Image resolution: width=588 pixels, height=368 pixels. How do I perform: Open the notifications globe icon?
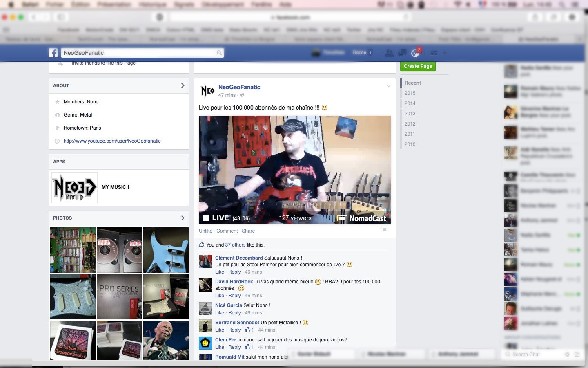pos(415,53)
